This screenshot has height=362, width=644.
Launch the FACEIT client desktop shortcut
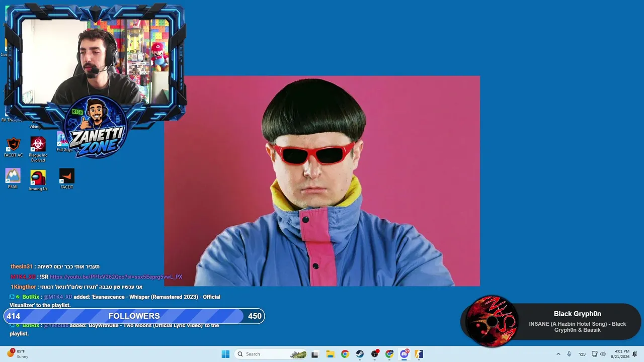click(66, 179)
